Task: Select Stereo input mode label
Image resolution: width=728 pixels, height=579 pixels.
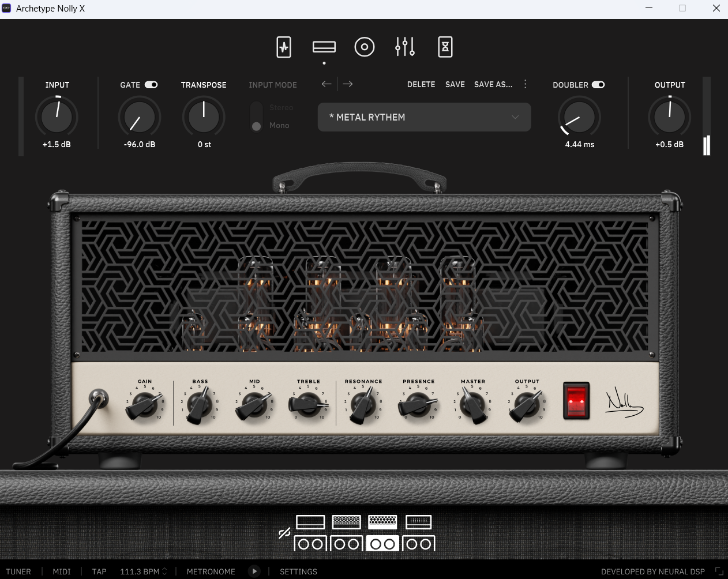Action: coord(281,108)
